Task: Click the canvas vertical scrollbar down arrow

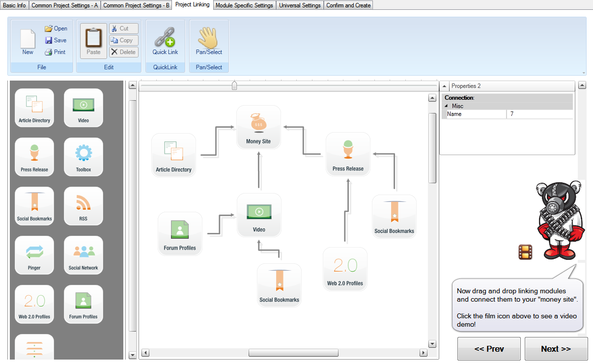Action: tap(432, 344)
